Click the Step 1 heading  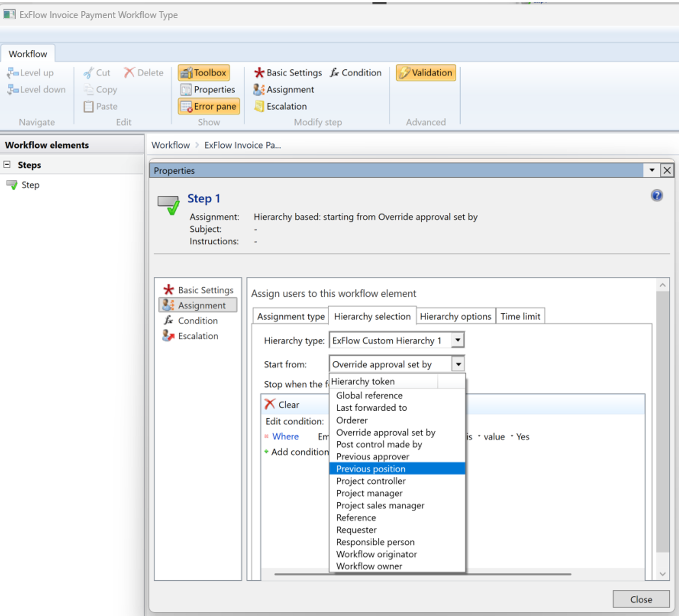(204, 198)
